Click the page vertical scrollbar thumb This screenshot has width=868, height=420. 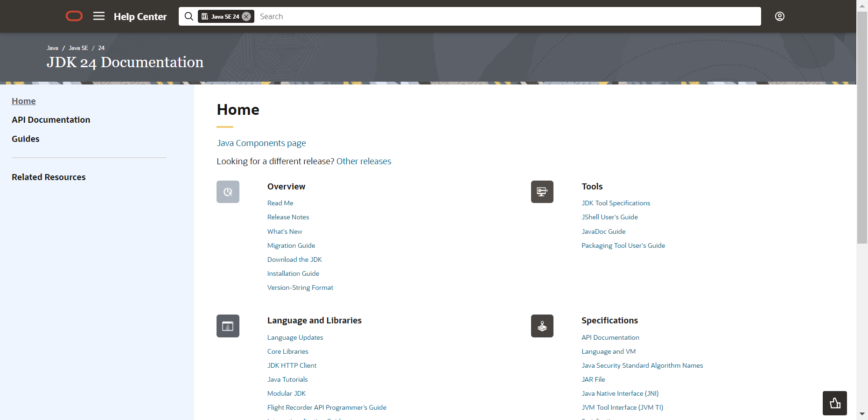coord(862,127)
